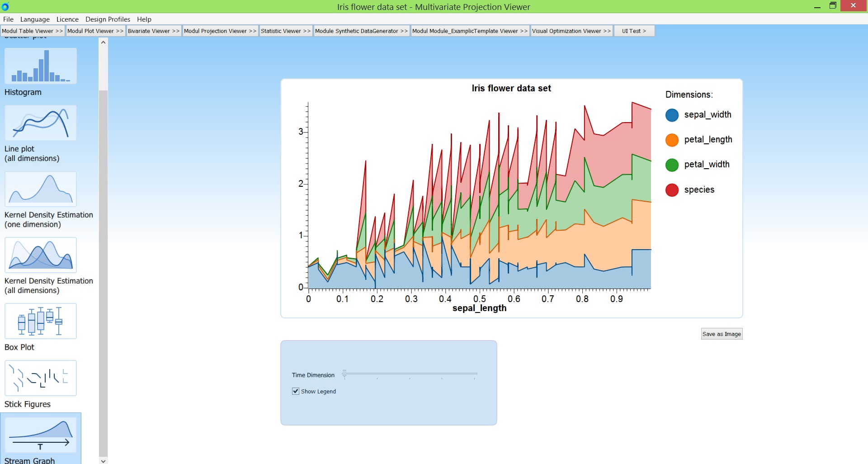Expand the Bivariate Viewer dropdown
The width and height of the screenshot is (868, 464).
(x=154, y=31)
